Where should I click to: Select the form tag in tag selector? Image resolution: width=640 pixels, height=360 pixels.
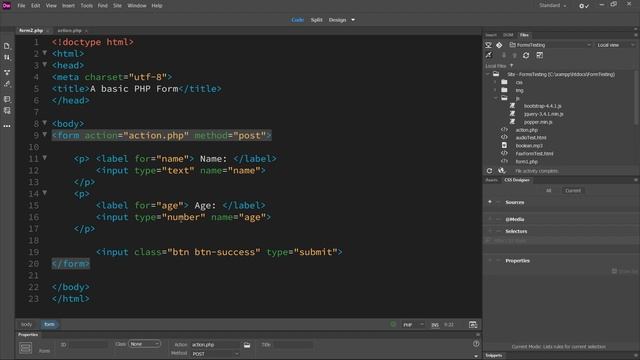[x=49, y=324]
